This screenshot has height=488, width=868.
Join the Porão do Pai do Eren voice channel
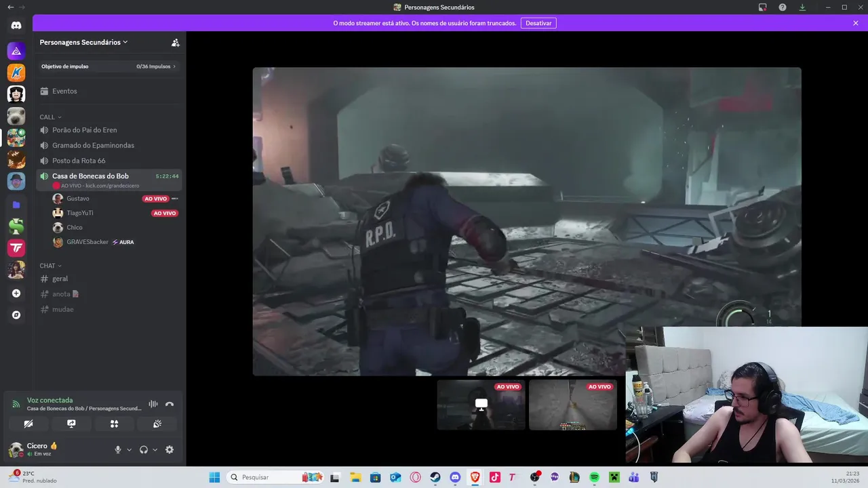(x=109, y=130)
